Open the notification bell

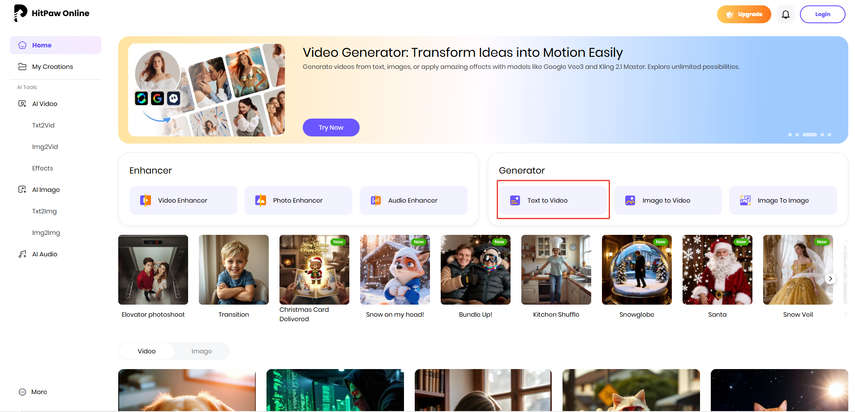coord(785,14)
